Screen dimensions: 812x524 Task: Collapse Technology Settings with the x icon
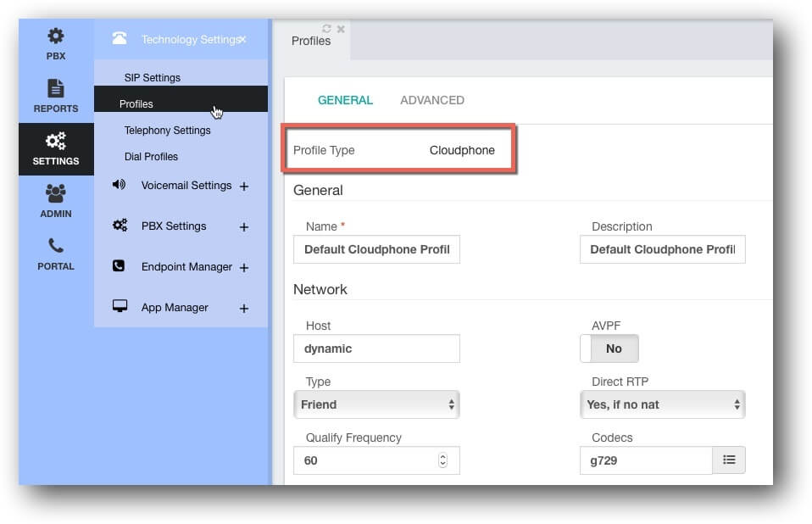pyautogui.click(x=243, y=39)
